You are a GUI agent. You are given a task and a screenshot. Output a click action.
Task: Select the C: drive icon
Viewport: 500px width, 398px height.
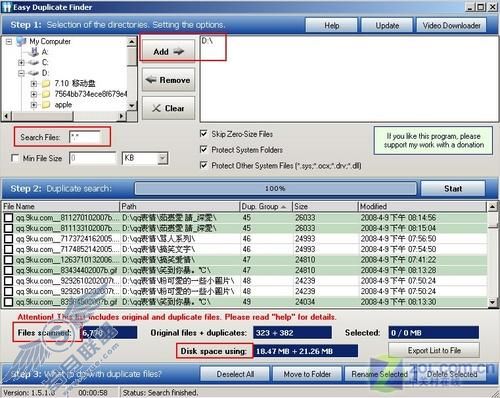pyautogui.click(x=34, y=62)
